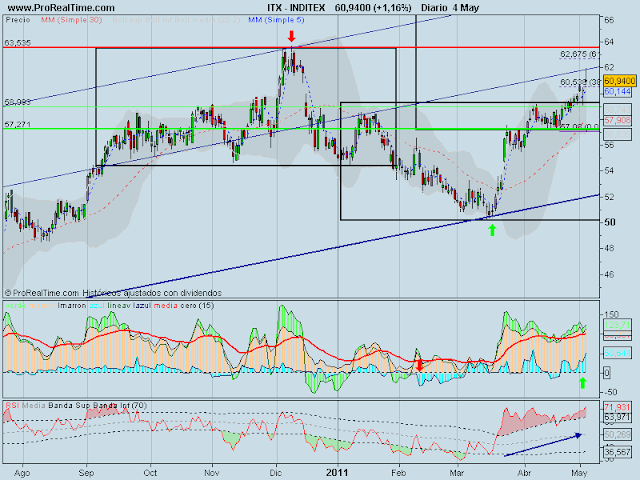Screen dimensions: 640x480
Task: Click the boxed 0 indicator axis value
Action: [607, 373]
